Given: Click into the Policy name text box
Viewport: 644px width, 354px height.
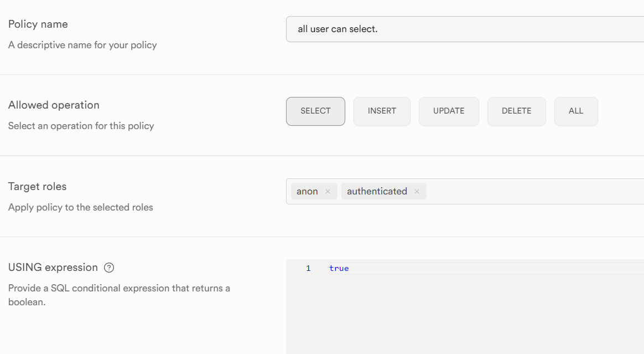Looking at the screenshot, I should (x=465, y=29).
